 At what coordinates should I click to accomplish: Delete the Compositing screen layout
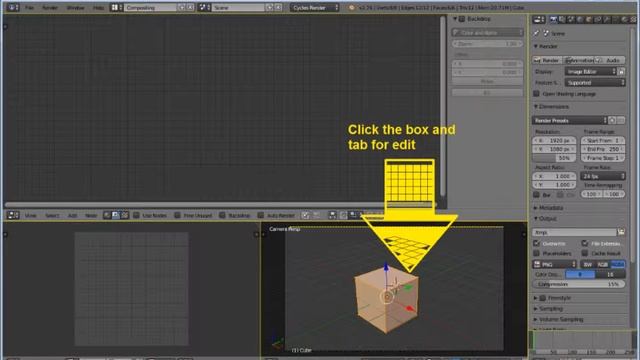coord(190,7)
